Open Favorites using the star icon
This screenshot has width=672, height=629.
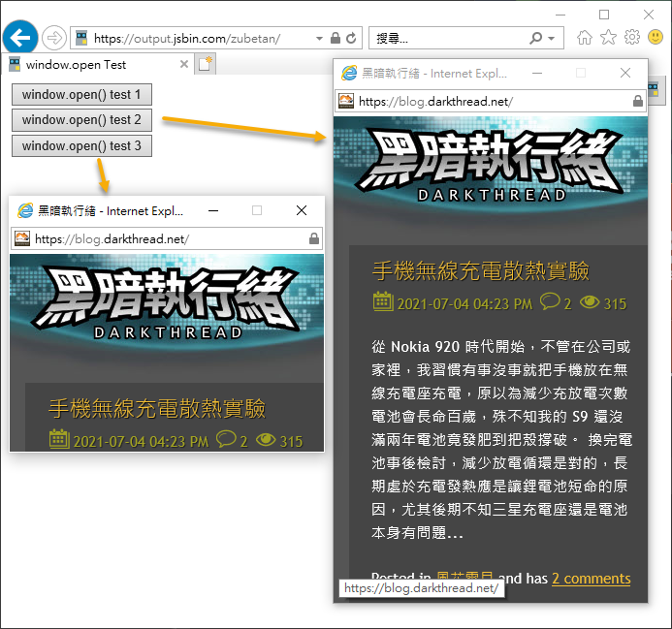tap(608, 38)
